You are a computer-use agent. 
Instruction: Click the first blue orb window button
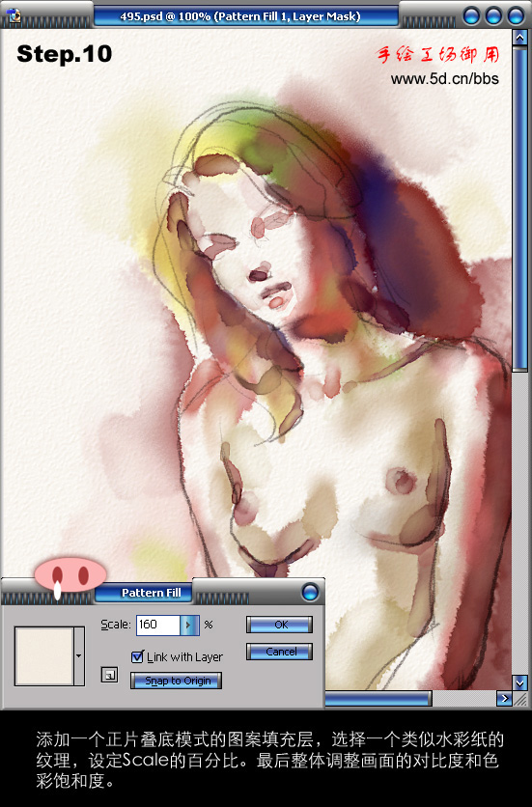(x=471, y=16)
